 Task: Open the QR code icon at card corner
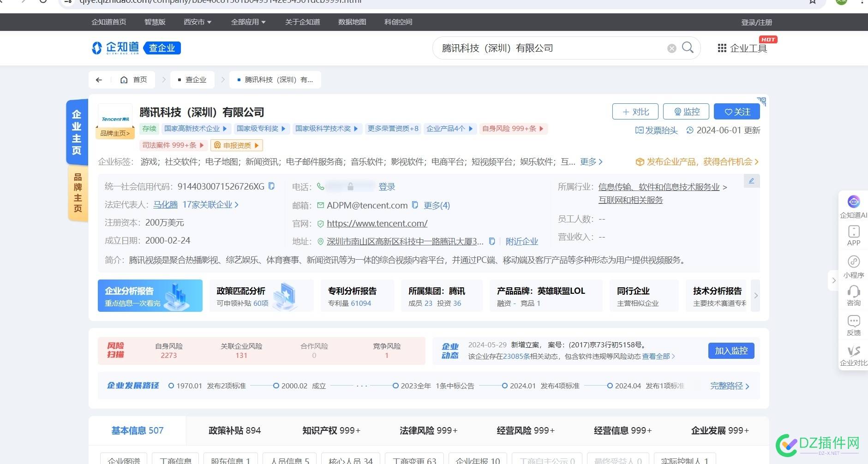coord(761,101)
